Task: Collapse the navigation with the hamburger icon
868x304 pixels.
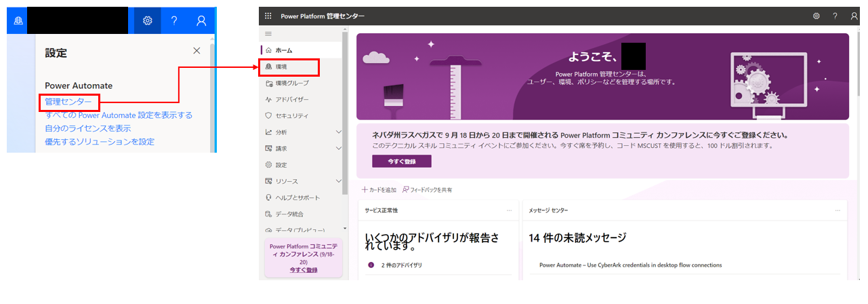Action: 268,34
